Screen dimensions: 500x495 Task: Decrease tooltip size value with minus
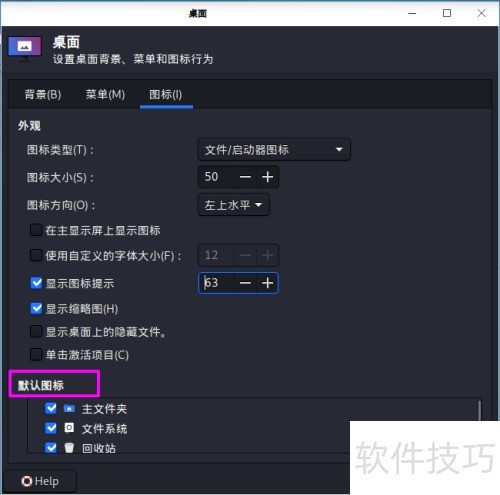point(245,283)
